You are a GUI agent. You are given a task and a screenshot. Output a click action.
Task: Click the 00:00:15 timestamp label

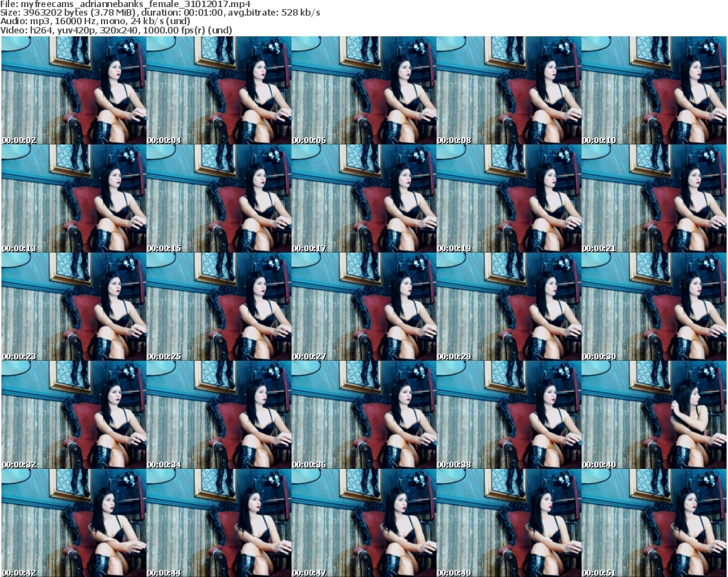pyautogui.click(x=164, y=248)
